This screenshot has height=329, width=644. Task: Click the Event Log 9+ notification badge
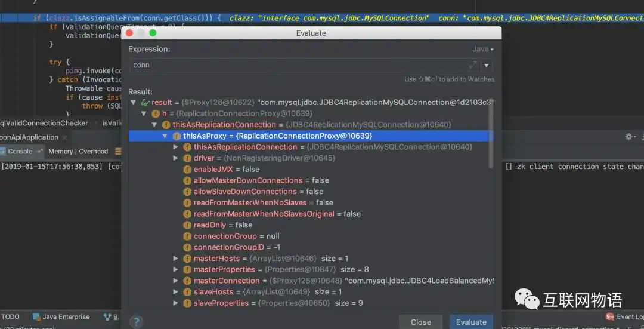609,316
